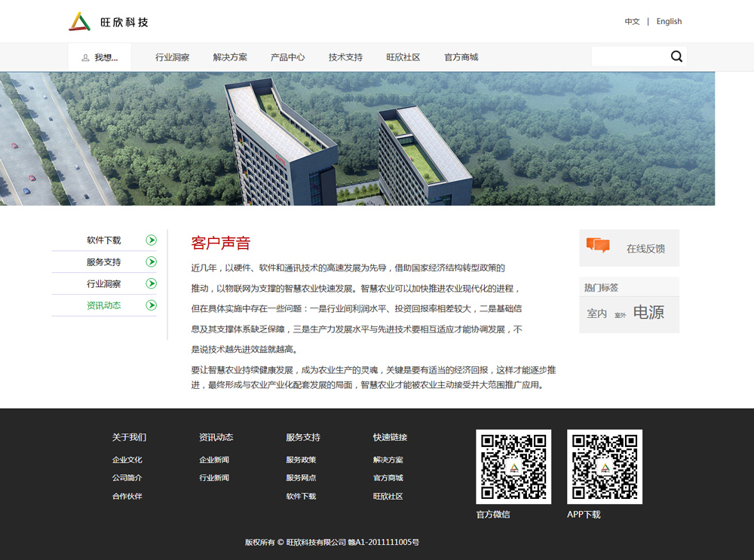Viewport: 754px width, 560px height.
Task: Click the magnifier search icon
Action: coord(676,57)
